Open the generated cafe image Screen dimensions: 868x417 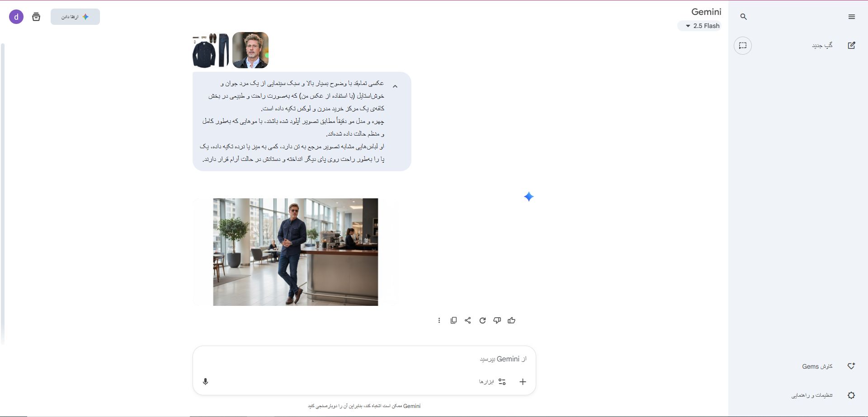[296, 252]
